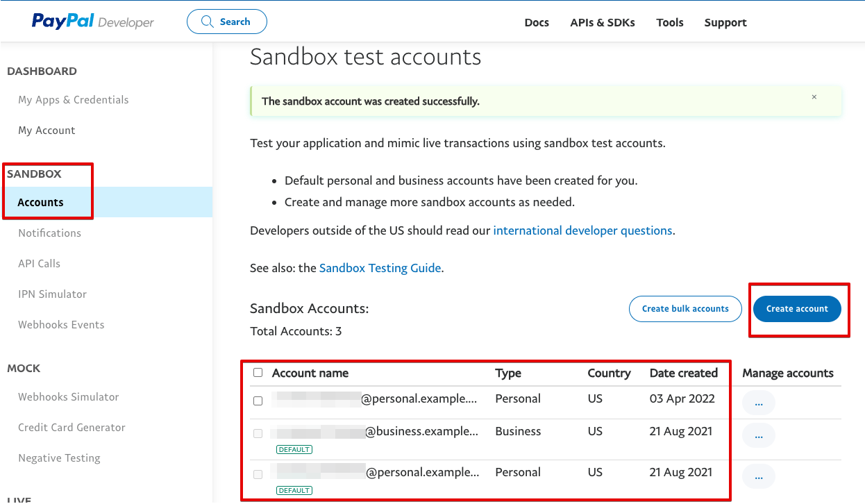Open the manage menu for the Business account
865x504 pixels.
pyautogui.click(x=759, y=436)
